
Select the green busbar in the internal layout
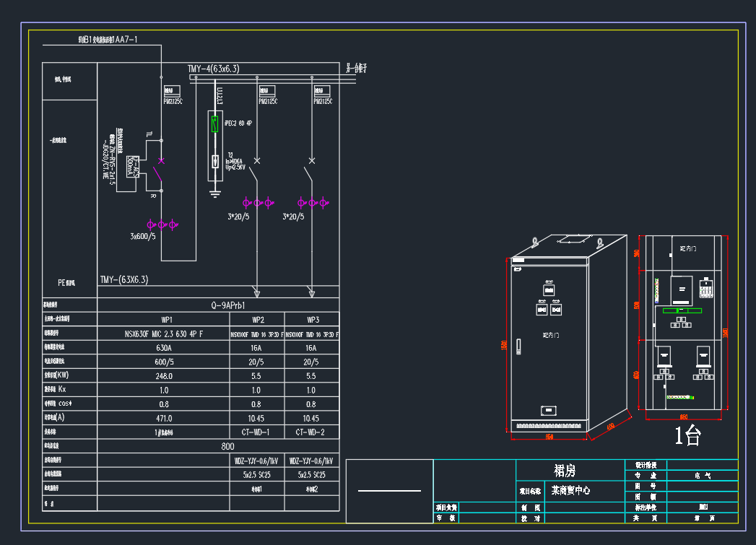pyautogui.click(x=682, y=311)
